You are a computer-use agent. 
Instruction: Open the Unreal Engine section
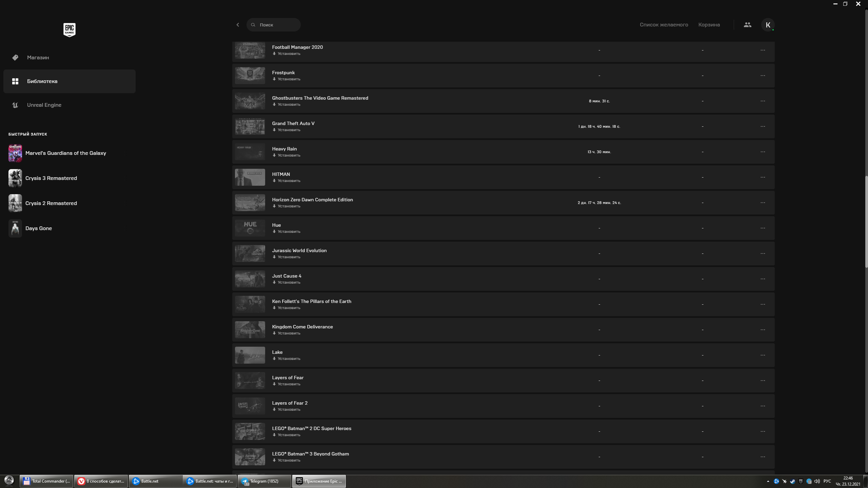pos(70,105)
